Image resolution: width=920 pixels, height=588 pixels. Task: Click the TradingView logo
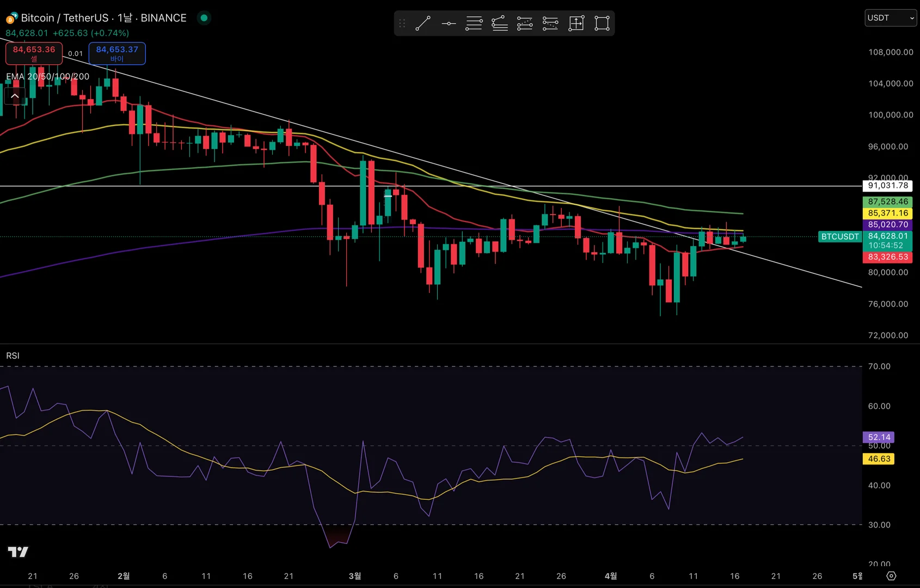click(x=18, y=552)
